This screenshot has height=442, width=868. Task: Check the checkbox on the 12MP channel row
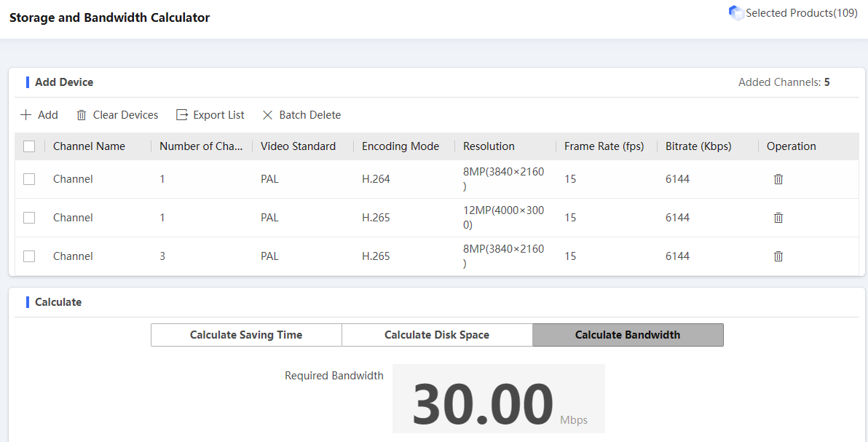[29, 217]
